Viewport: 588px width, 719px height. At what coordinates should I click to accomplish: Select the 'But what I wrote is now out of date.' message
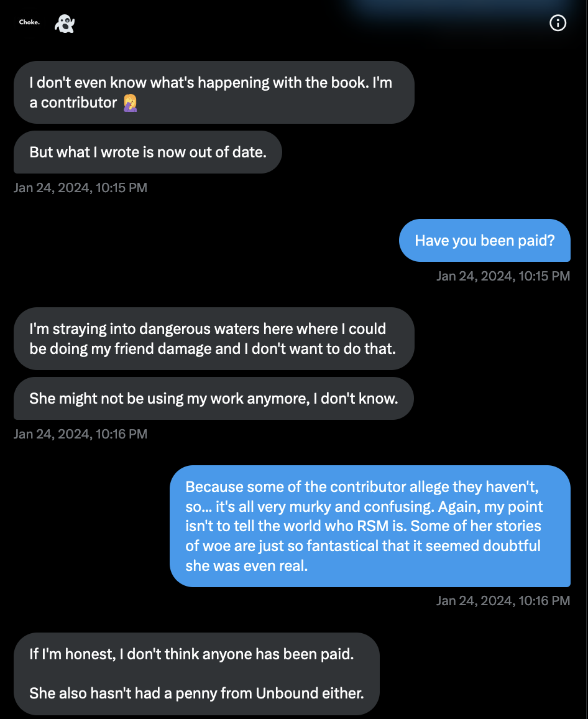click(x=147, y=152)
